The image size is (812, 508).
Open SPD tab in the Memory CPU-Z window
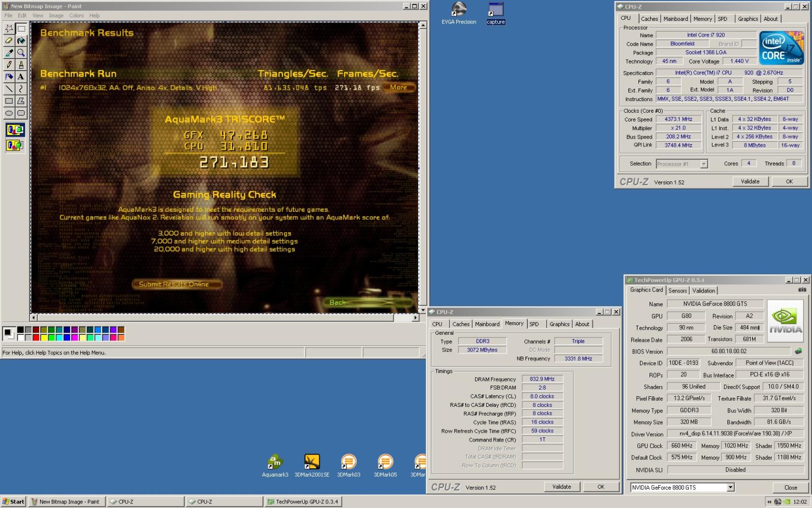tap(534, 324)
